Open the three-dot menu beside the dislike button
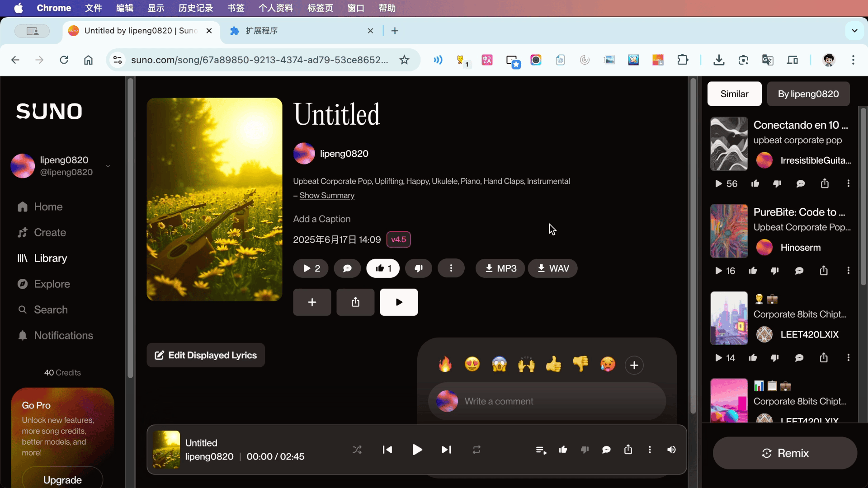 tap(451, 268)
